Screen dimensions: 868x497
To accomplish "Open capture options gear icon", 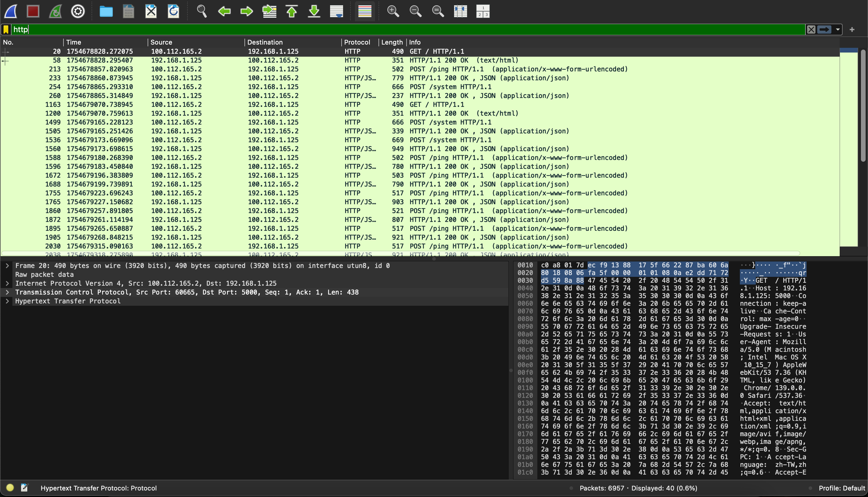I will click(78, 11).
